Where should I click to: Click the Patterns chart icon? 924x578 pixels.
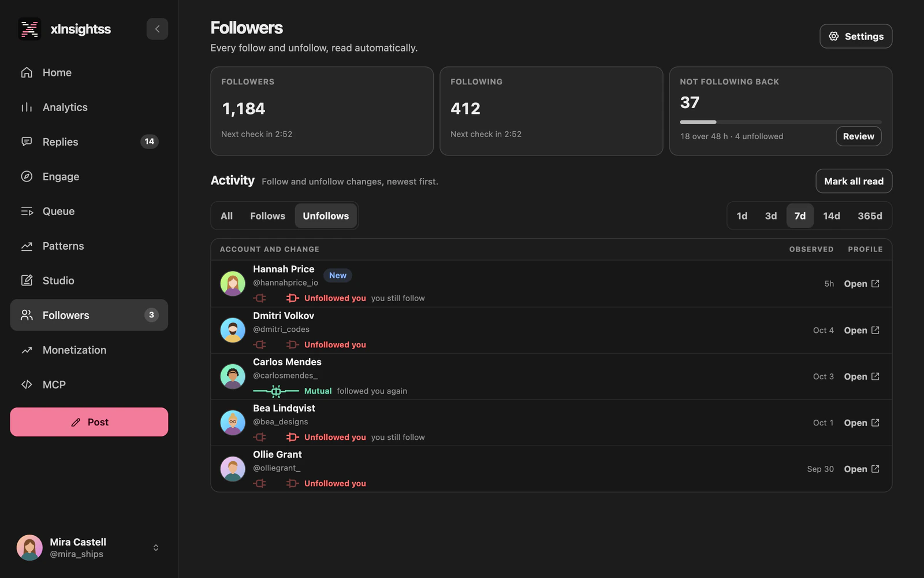click(27, 246)
